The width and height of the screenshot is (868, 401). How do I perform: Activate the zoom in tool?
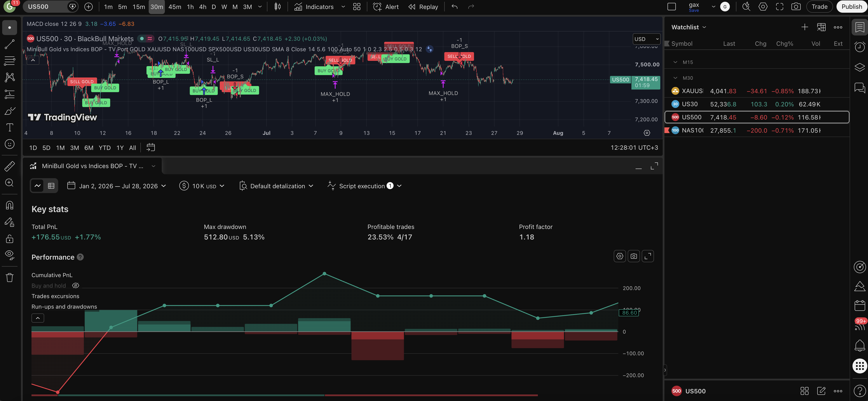9,183
